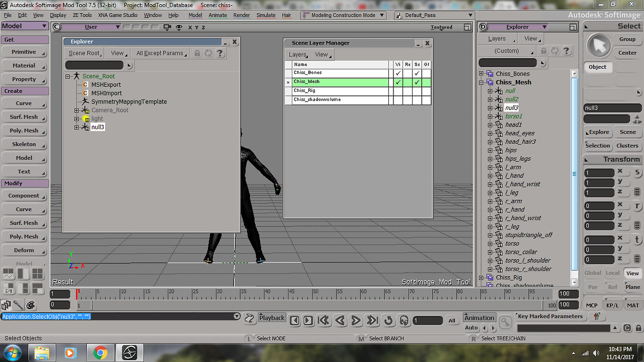This screenshot has height=362, width=644.
Task: Open the Model module dropdown
Action: tap(25, 26)
